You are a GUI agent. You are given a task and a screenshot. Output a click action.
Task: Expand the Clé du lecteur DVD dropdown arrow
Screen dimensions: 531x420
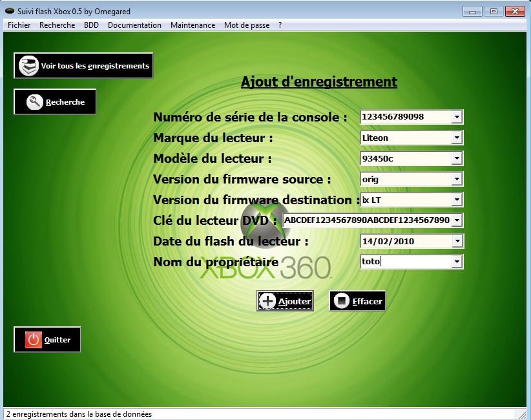pyautogui.click(x=457, y=220)
